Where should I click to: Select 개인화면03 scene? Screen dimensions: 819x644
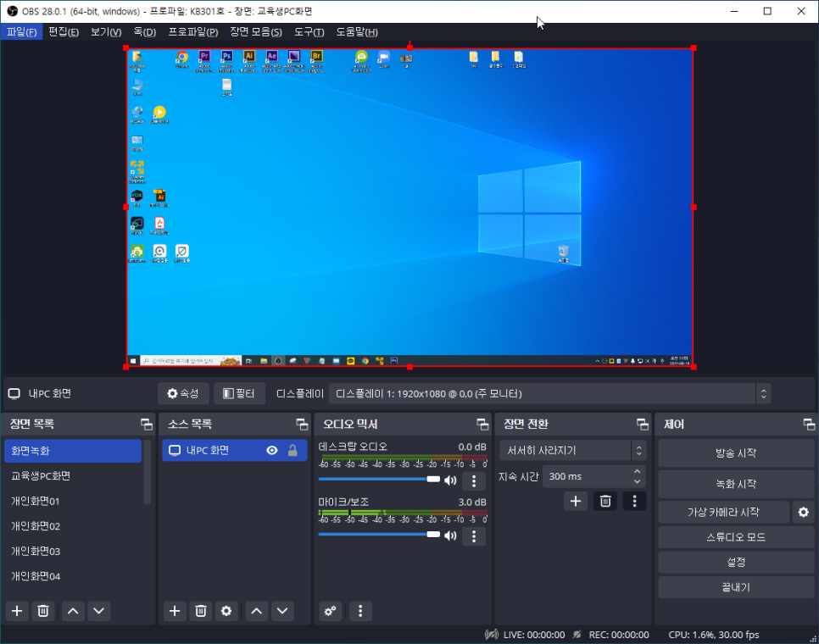click(73, 551)
